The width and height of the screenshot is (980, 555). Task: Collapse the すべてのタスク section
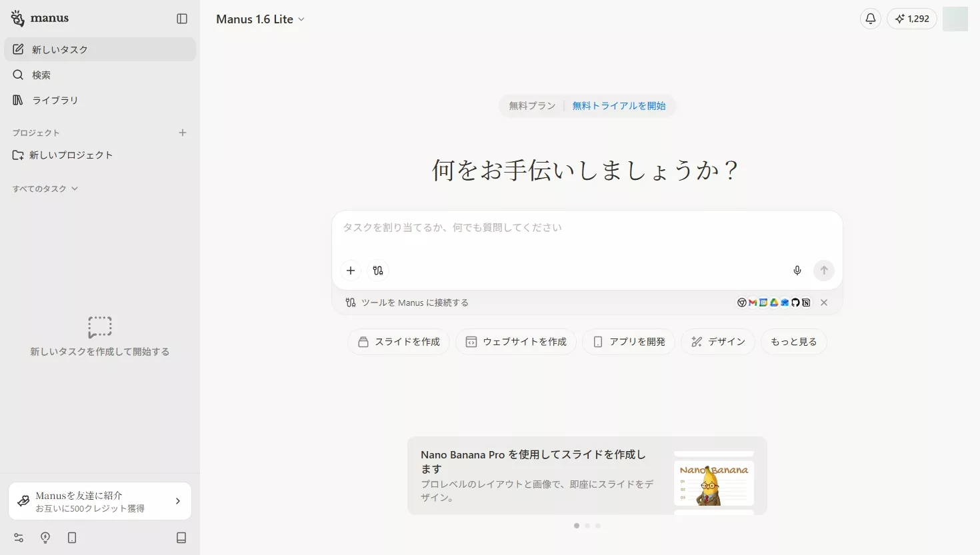coord(44,189)
